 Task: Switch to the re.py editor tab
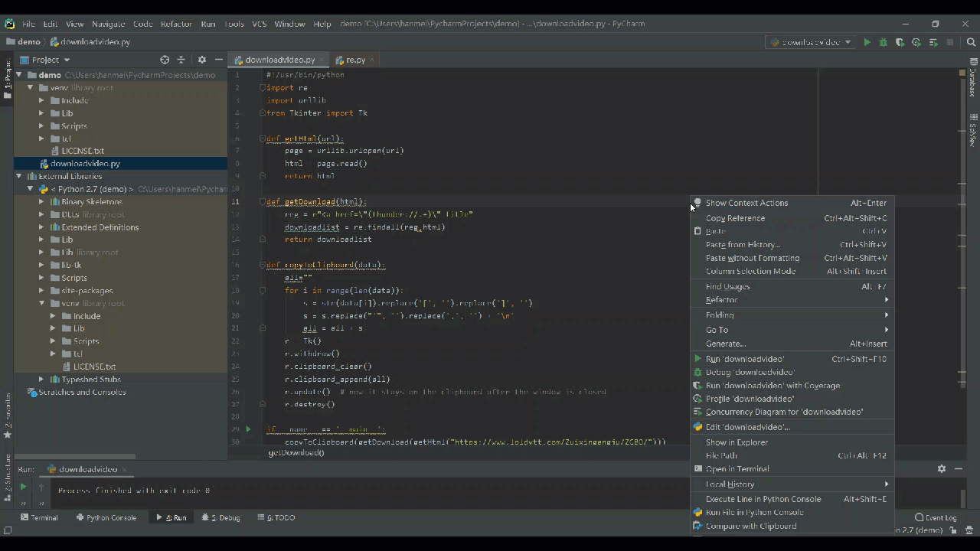[355, 60]
